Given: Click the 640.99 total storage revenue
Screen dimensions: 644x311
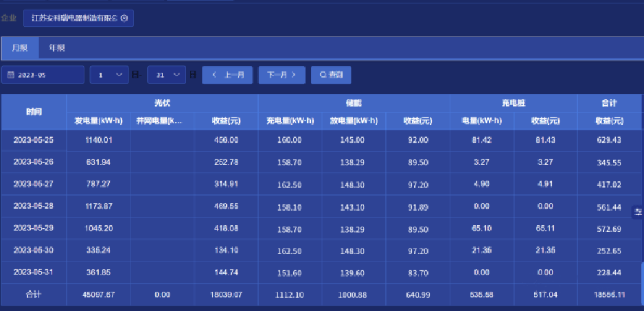Looking at the screenshot, I should coord(418,295).
